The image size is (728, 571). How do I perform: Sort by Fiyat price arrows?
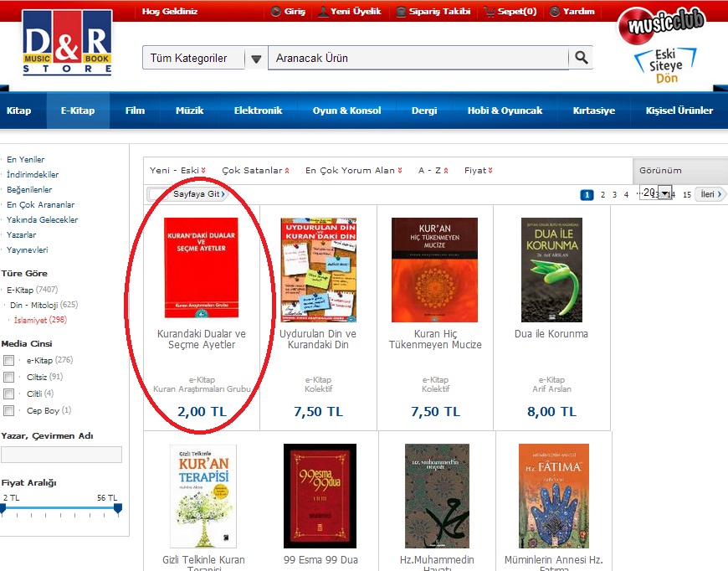pyautogui.click(x=490, y=171)
